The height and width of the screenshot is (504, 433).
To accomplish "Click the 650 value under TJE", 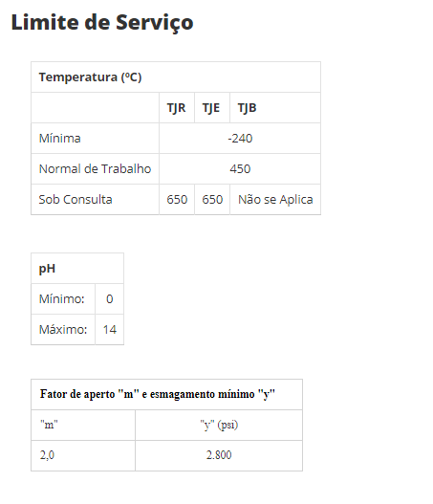I will pos(212,200).
